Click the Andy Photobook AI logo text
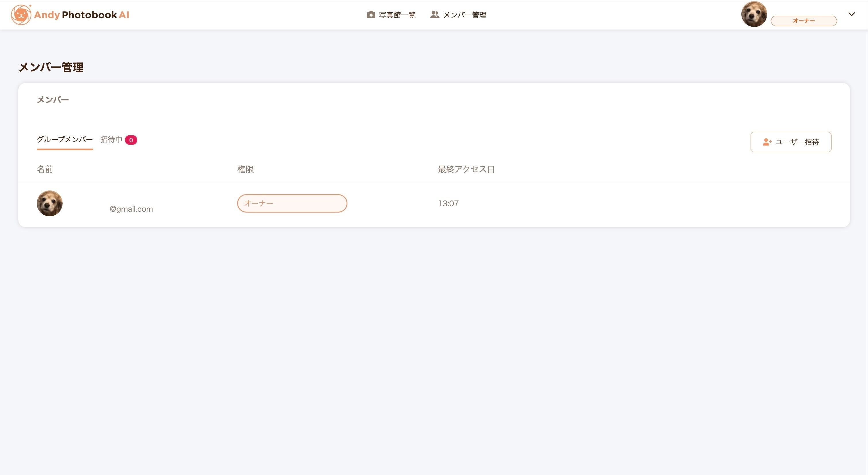The width and height of the screenshot is (868, 475). pos(82,15)
